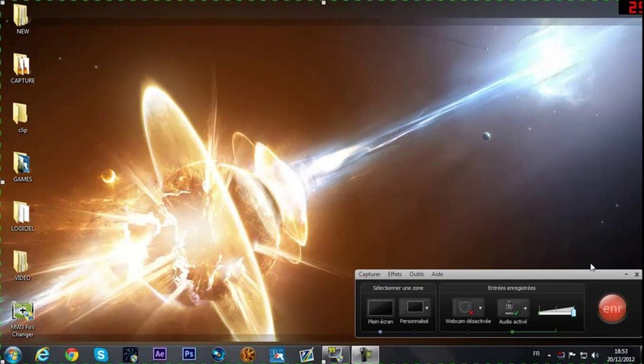
Task: Click the FR language indicator
Action: pos(536,354)
